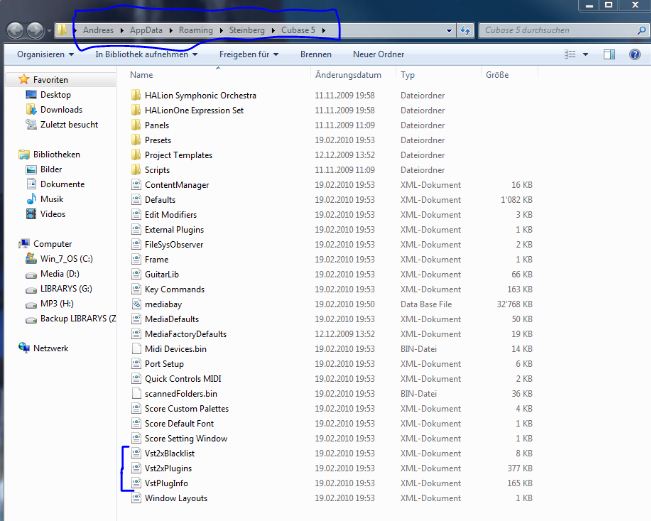
Task: Click the Favoriten star icon
Action: tap(24, 79)
